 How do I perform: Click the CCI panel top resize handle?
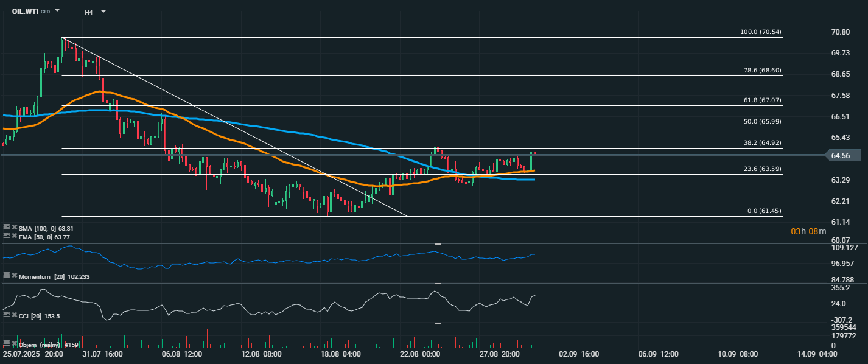pyautogui.click(x=437, y=284)
